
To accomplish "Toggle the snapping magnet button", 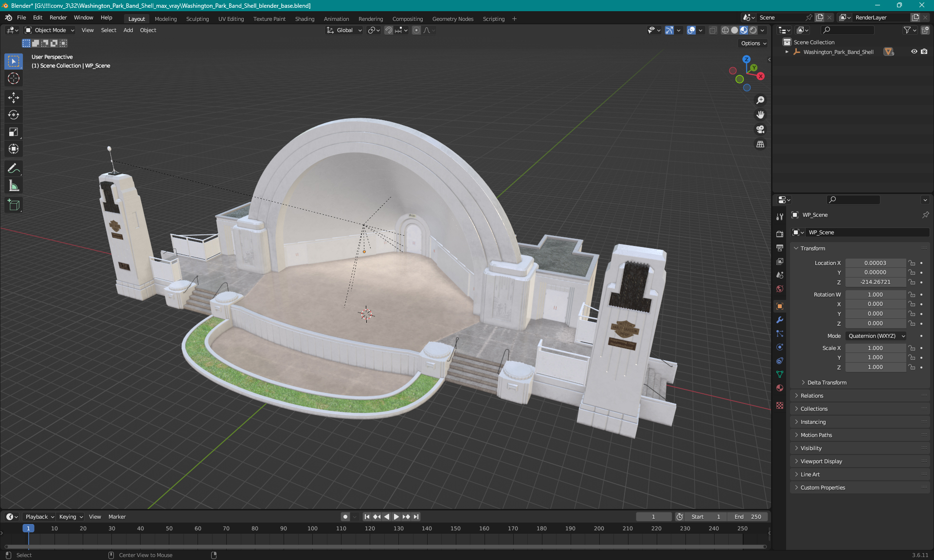I will coord(389,30).
